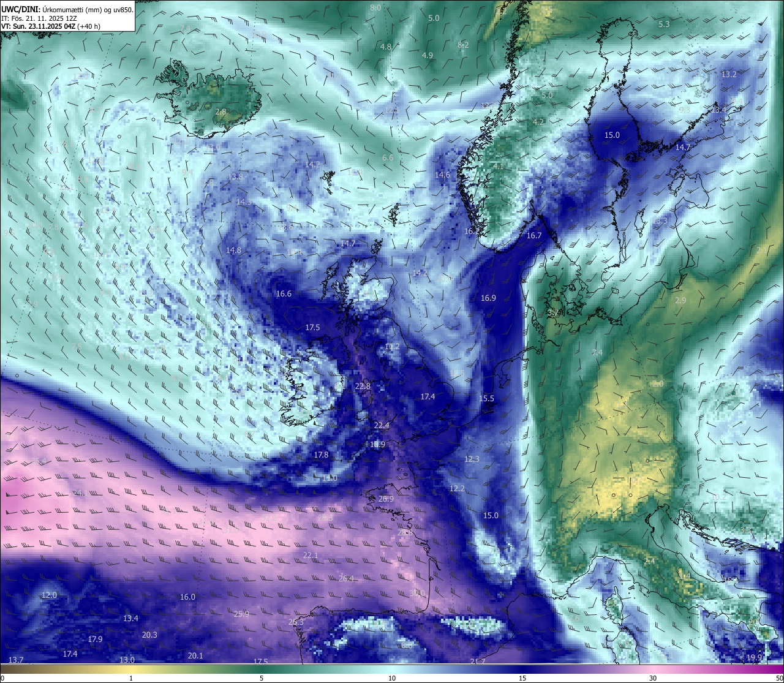
Task: Click the value 16.7 near Skagerrak
Action: [534, 236]
